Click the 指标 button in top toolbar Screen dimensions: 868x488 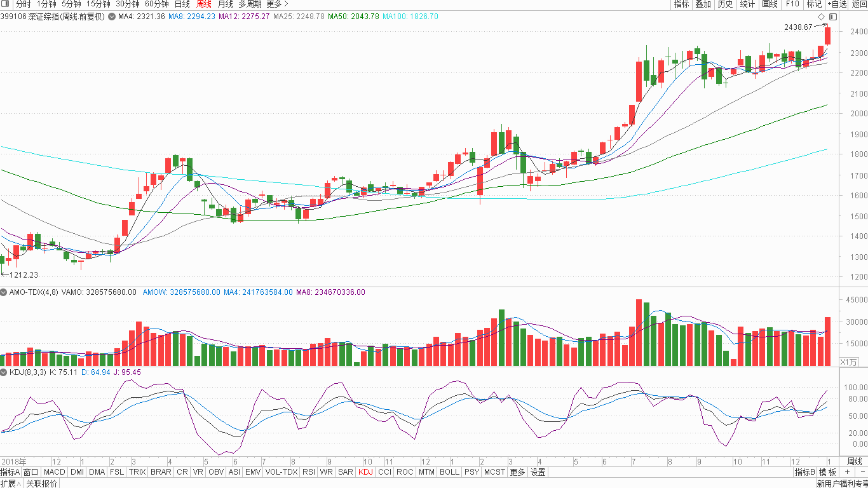click(681, 4)
